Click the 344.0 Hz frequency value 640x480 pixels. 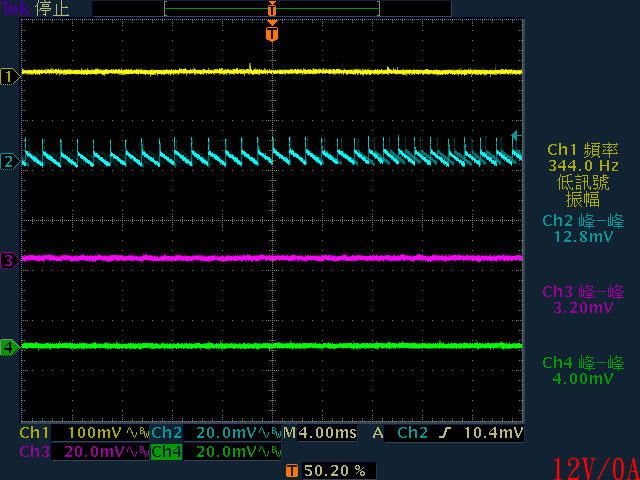[x=583, y=166]
